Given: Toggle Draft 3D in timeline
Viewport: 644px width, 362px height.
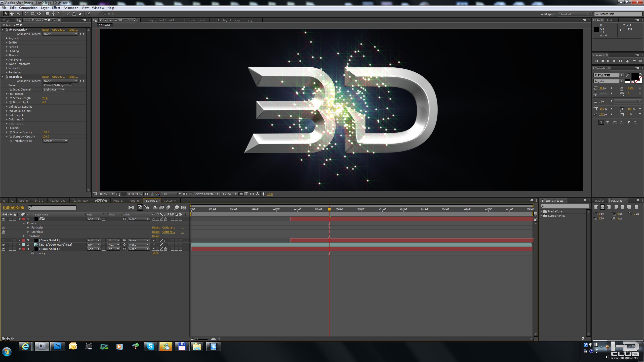Looking at the screenshot, I should 147,207.
